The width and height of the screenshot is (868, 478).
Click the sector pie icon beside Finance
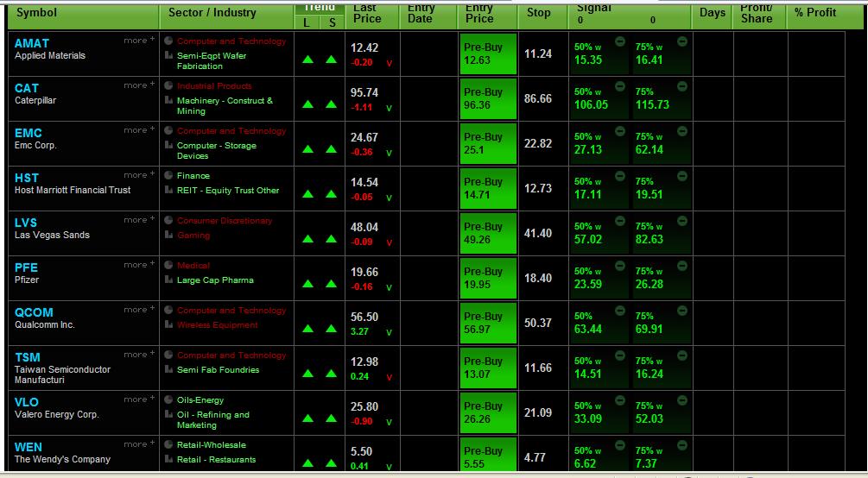(168, 175)
